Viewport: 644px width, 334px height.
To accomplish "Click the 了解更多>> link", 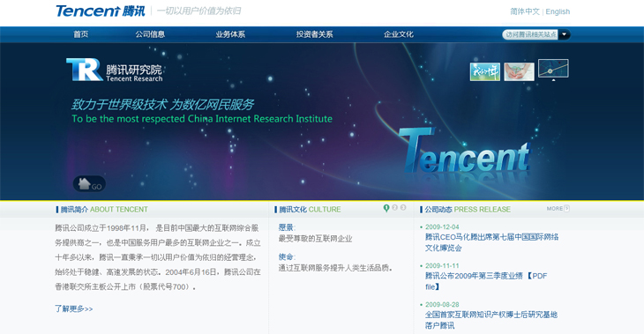I will tap(74, 308).
